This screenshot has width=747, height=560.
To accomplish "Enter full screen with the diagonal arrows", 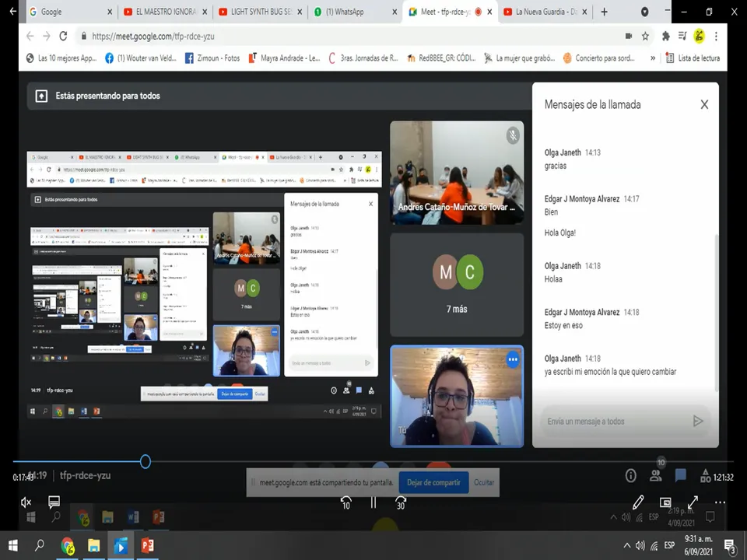I will tap(693, 502).
